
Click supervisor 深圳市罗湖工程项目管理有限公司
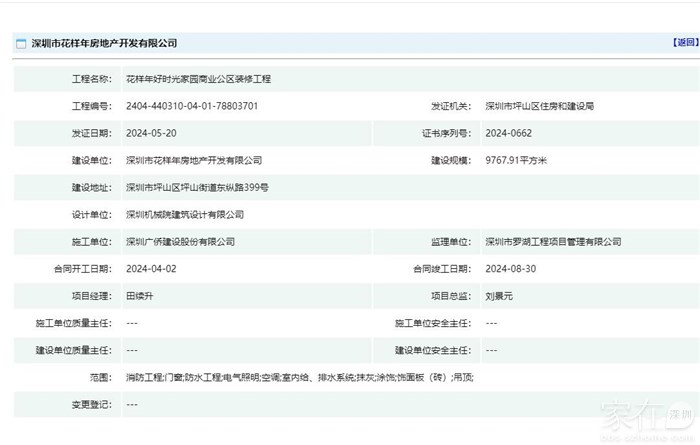coord(553,241)
